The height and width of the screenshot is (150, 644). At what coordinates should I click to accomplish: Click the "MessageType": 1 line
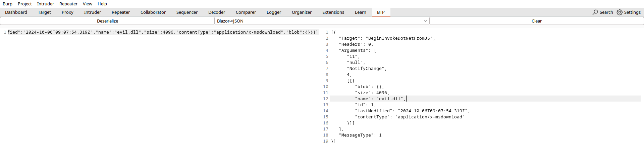(360, 135)
